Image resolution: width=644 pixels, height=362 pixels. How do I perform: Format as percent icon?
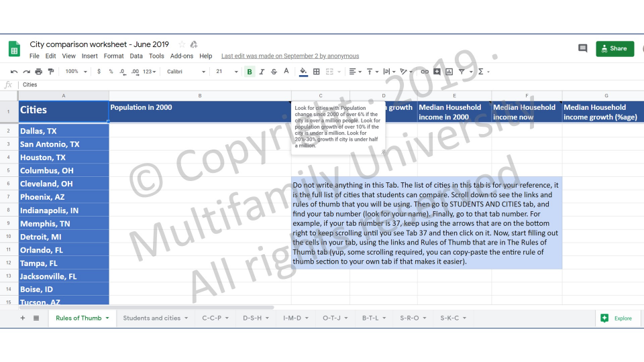111,72
